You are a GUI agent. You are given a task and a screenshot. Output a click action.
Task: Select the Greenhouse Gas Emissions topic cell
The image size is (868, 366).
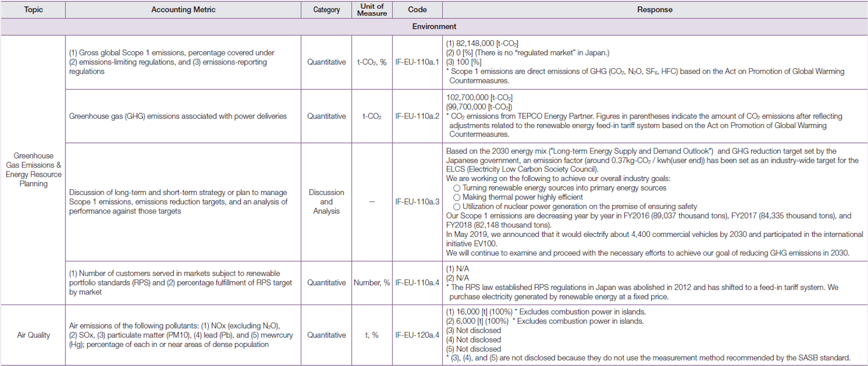pyautogui.click(x=33, y=168)
